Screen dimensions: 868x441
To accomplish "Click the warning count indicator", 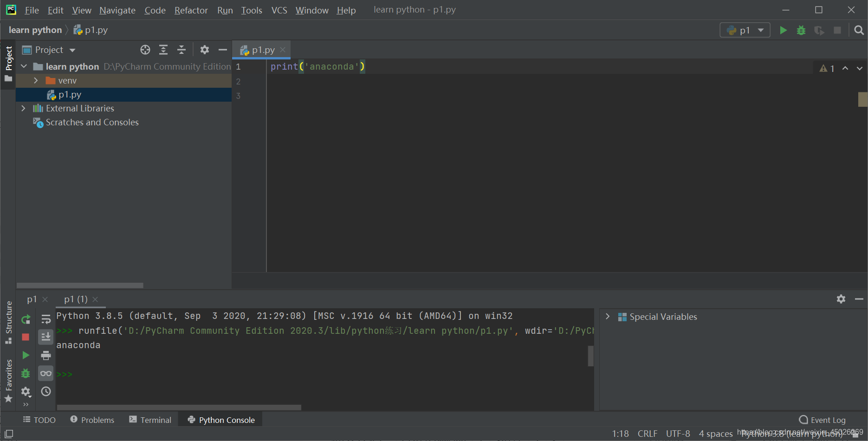I will (827, 68).
